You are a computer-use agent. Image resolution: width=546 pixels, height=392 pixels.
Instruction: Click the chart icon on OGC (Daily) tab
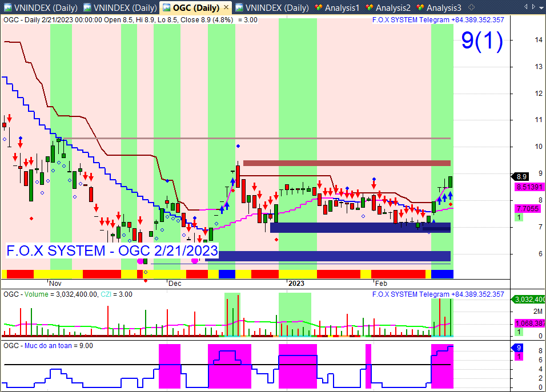[167, 7]
